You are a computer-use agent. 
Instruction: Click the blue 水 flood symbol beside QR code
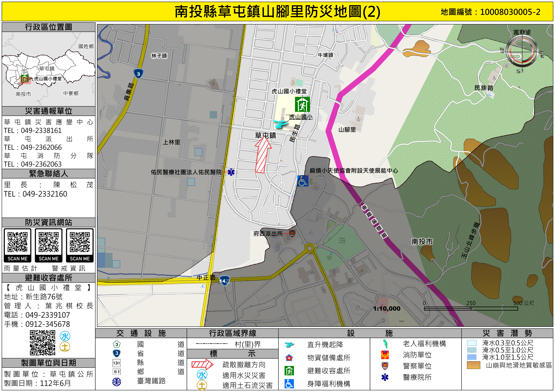[65, 336]
